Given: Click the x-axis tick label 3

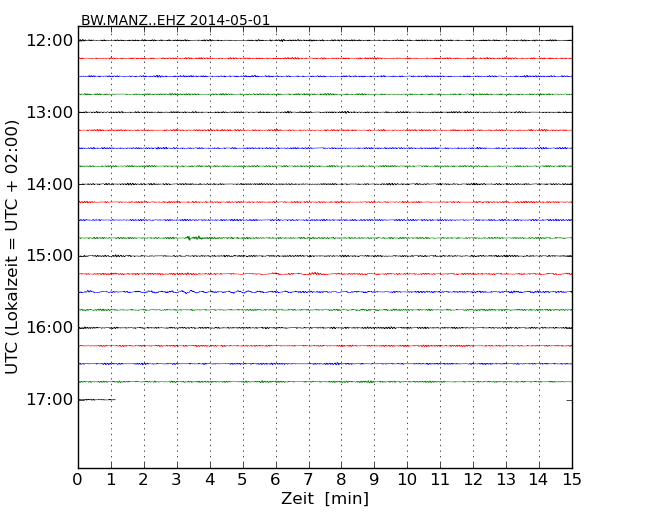Looking at the screenshot, I should pyautogui.click(x=177, y=480).
